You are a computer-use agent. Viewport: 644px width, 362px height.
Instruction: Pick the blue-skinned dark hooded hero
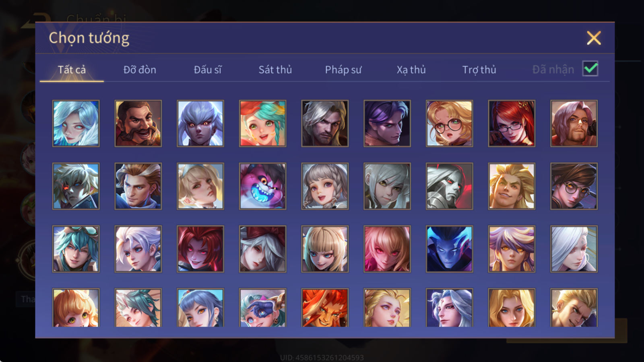pyautogui.click(x=449, y=249)
